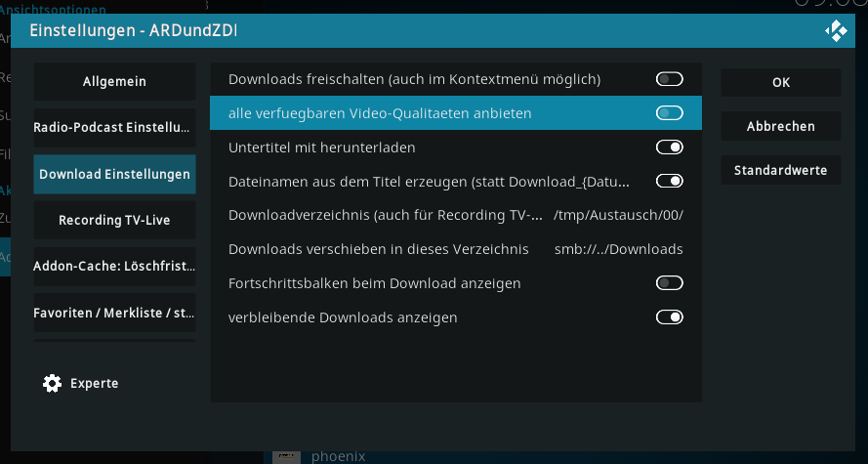Open Radio-Podcast Einstellungen category

pos(114,127)
